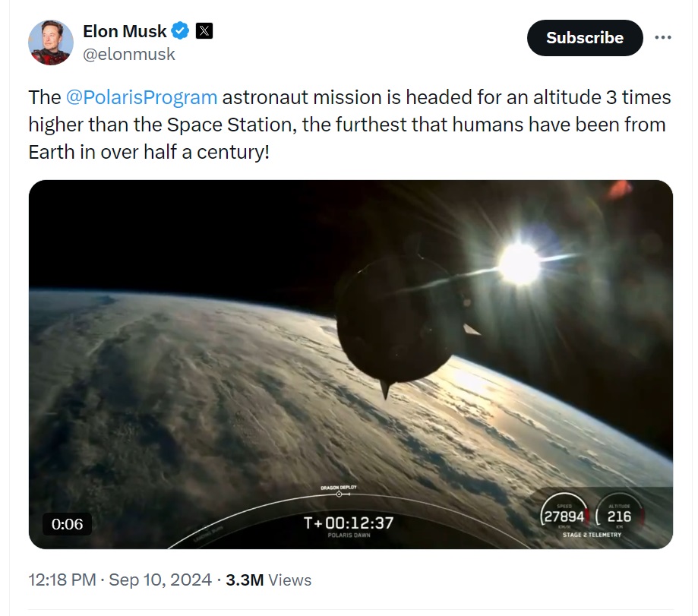Play the Polaris Dawn video
Image resolution: width=698 pixels, height=616 pixels.
pos(351,364)
